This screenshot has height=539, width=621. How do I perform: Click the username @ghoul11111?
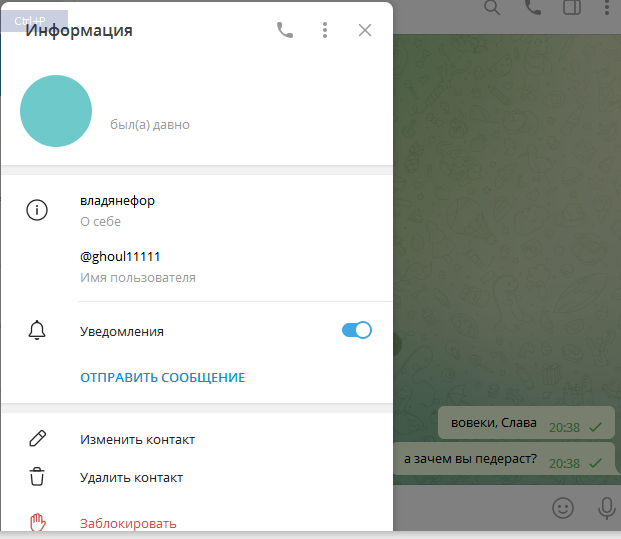pos(120,257)
